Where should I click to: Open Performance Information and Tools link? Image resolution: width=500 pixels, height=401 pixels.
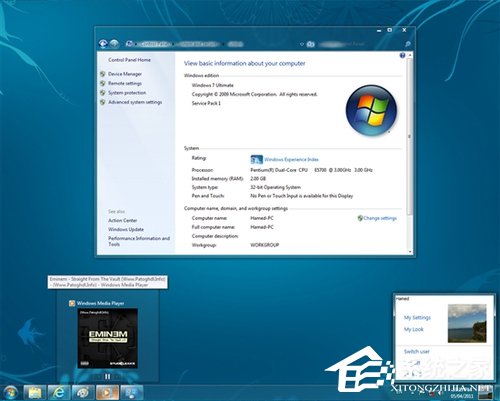coord(139,241)
